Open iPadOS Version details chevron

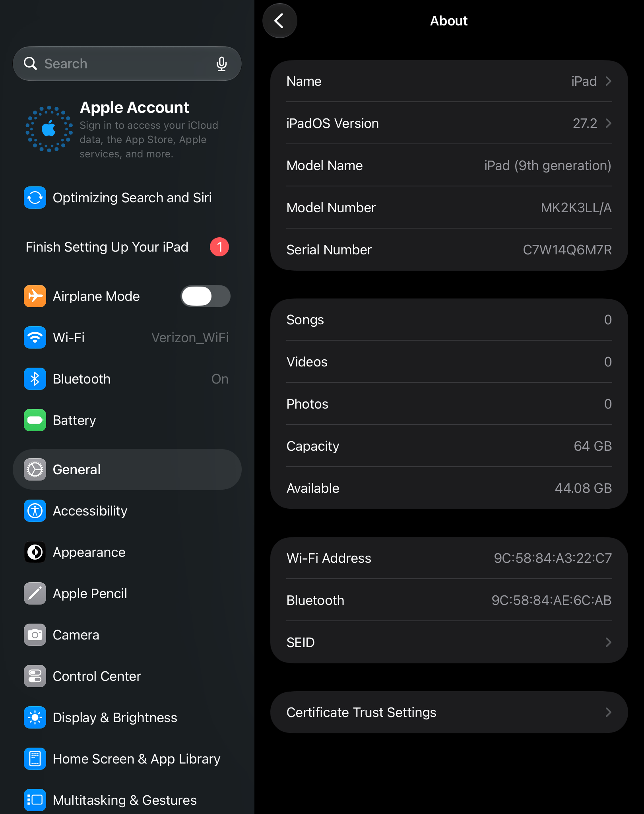pos(608,123)
